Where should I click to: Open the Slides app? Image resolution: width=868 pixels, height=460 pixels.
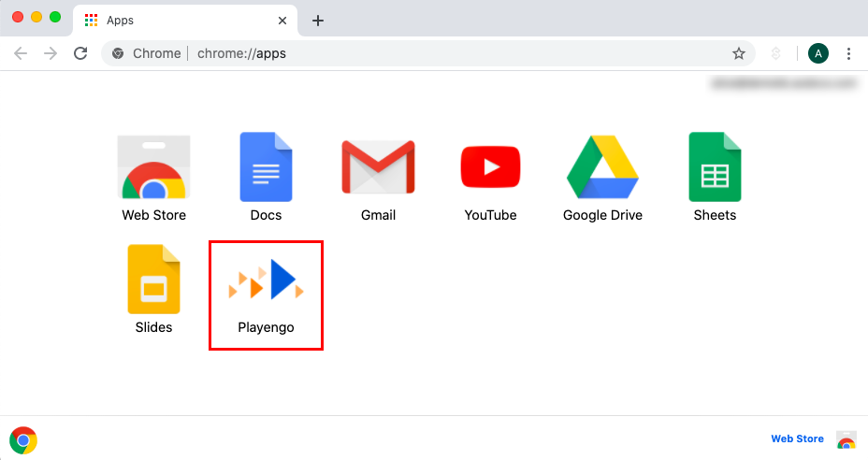click(x=154, y=279)
